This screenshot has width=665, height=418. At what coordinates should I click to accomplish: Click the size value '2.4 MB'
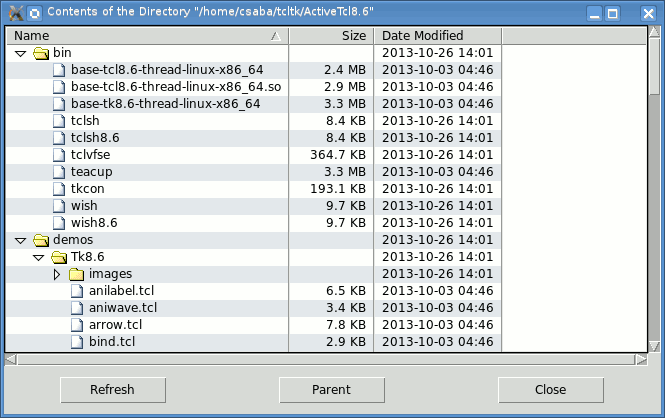click(x=345, y=70)
